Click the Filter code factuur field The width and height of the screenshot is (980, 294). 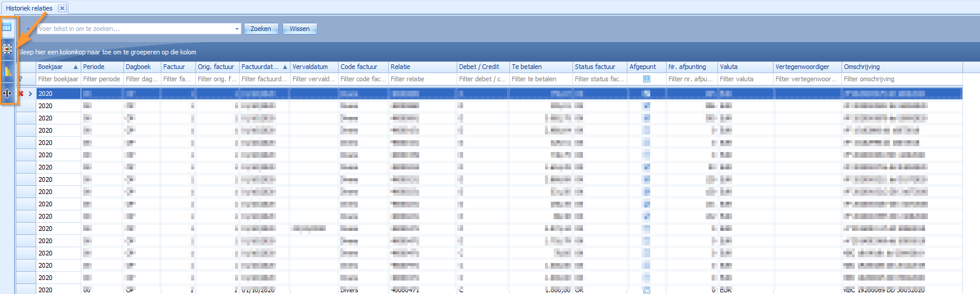coord(363,79)
